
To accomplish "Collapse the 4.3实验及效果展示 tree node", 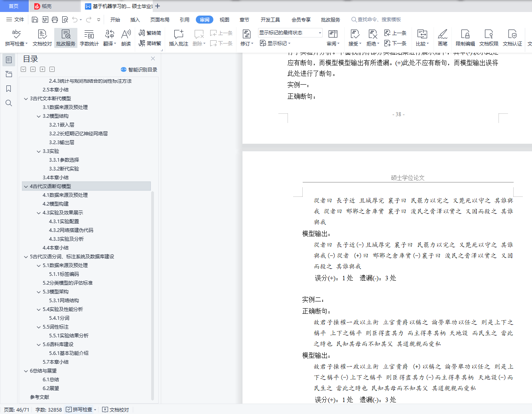I will pyautogui.click(x=39, y=213).
